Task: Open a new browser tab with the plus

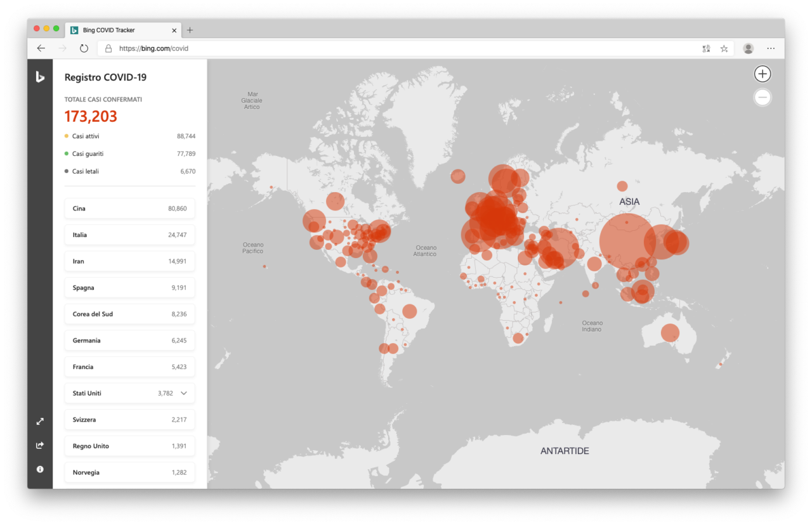Action: (x=189, y=30)
